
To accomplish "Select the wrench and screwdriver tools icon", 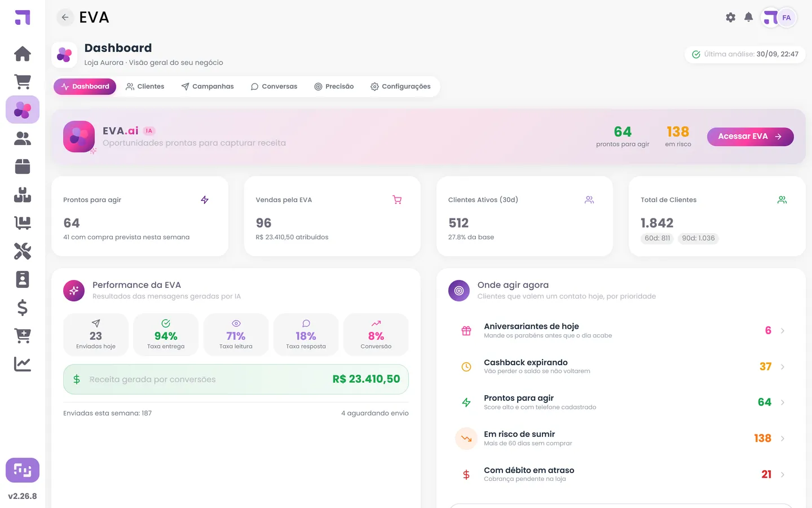I will point(23,251).
